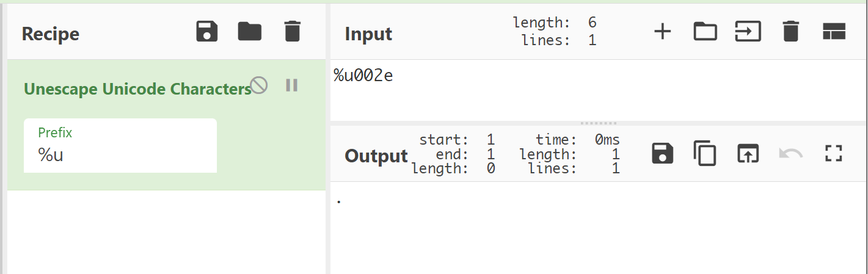Maximise the output pane
868x274 pixels.
[834, 154]
